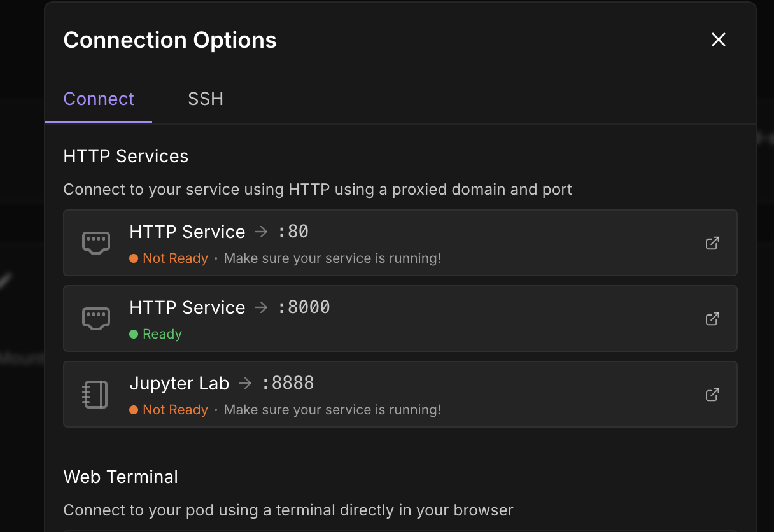Image resolution: width=774 pixels, height=532 pixels.
Task: Click the notebook icon beside Jupyter Lab
Action: (x=95, y=395)
